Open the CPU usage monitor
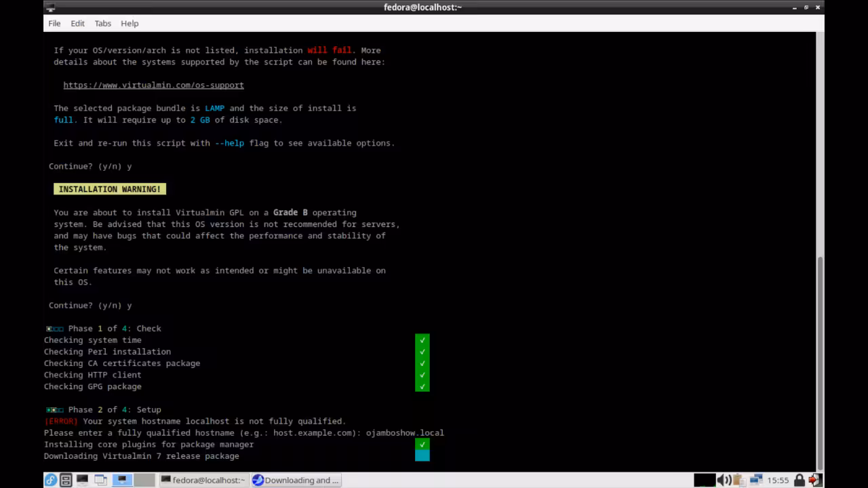Image resolution: width=868 pixels, height=488 pixels. click(705, 480)
